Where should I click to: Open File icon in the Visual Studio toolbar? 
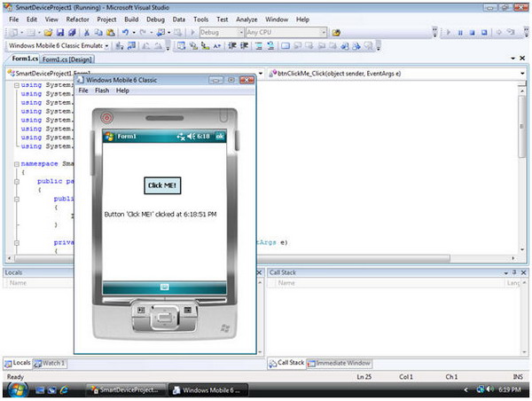48,32
